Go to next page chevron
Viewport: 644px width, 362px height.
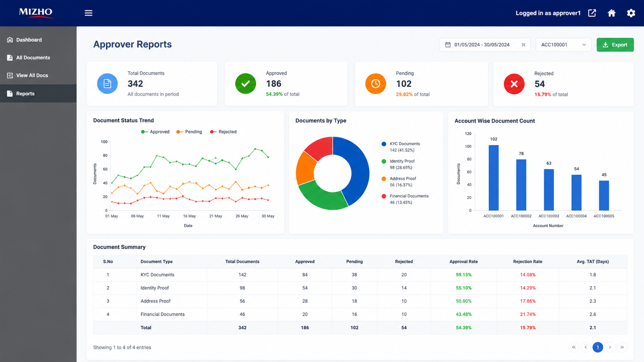click(x=610, y=347)
